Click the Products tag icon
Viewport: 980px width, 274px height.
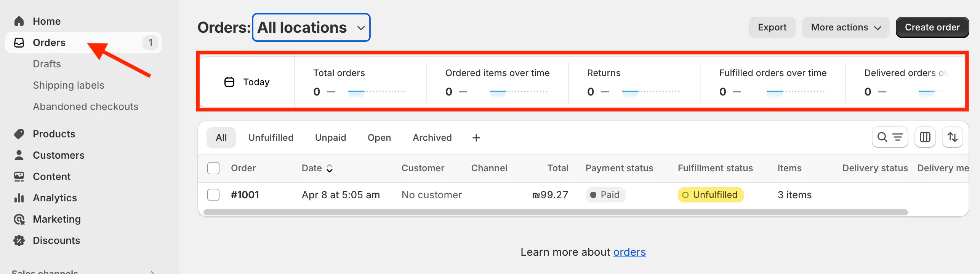tap(19, 134)
